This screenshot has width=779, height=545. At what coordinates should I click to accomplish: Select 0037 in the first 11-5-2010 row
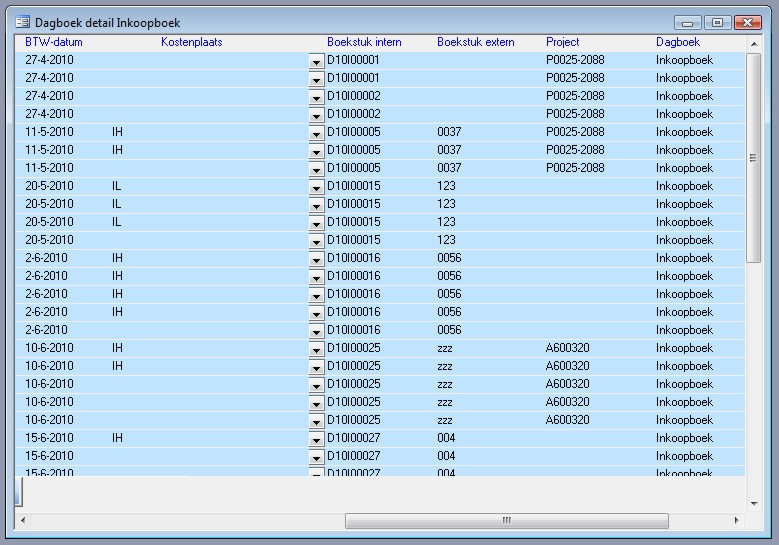(449, 132)
